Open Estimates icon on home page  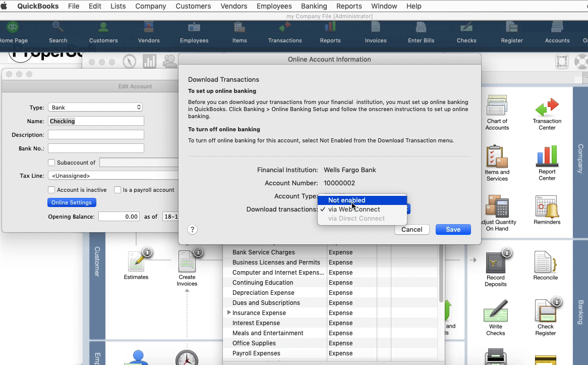coord(136,265)
